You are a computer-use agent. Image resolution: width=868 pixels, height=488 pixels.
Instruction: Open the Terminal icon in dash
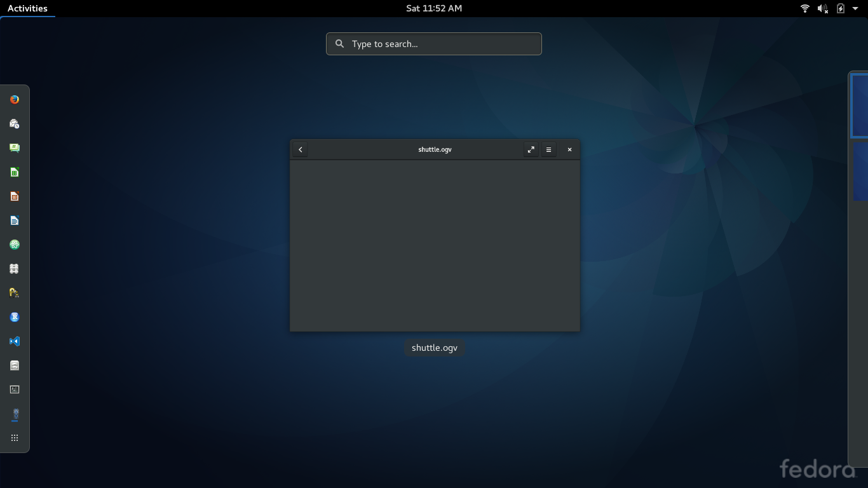tap(15, 390)
